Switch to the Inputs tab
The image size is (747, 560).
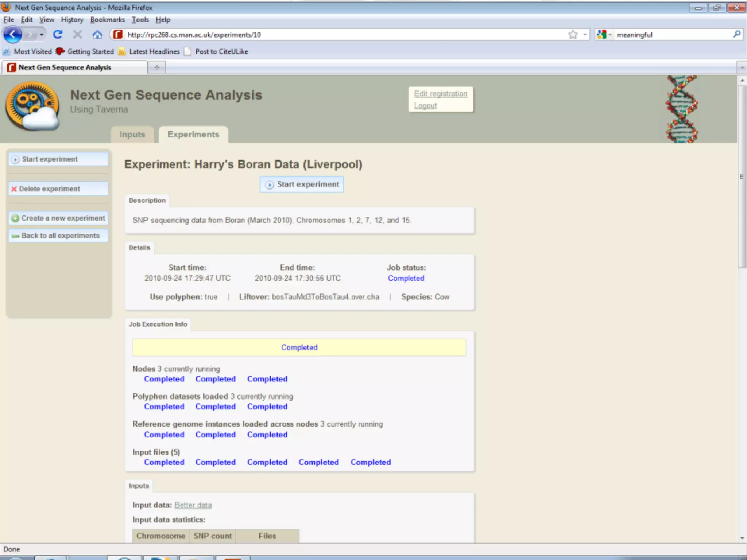click(132, 135)
